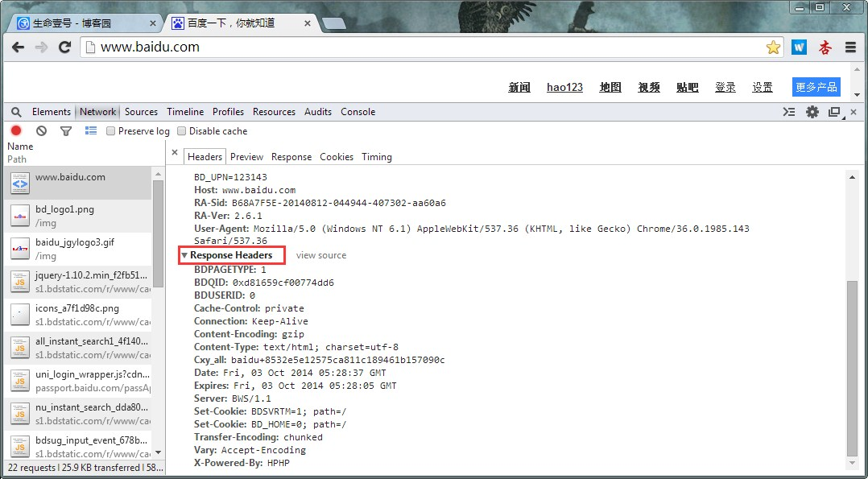
Task: Click the Name Path column header
Action: point(83,153)
